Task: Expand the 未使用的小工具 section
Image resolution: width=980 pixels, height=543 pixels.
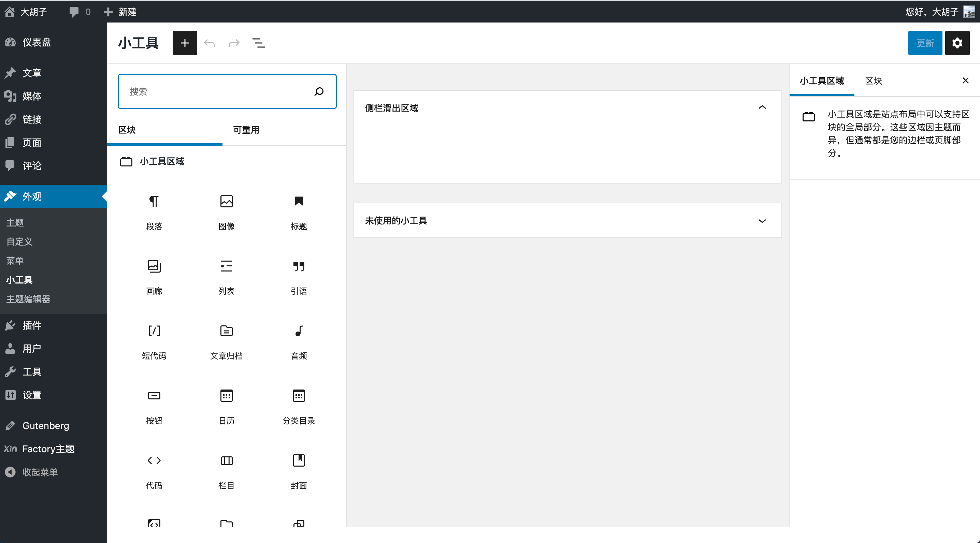Action: tap(763, 220)
